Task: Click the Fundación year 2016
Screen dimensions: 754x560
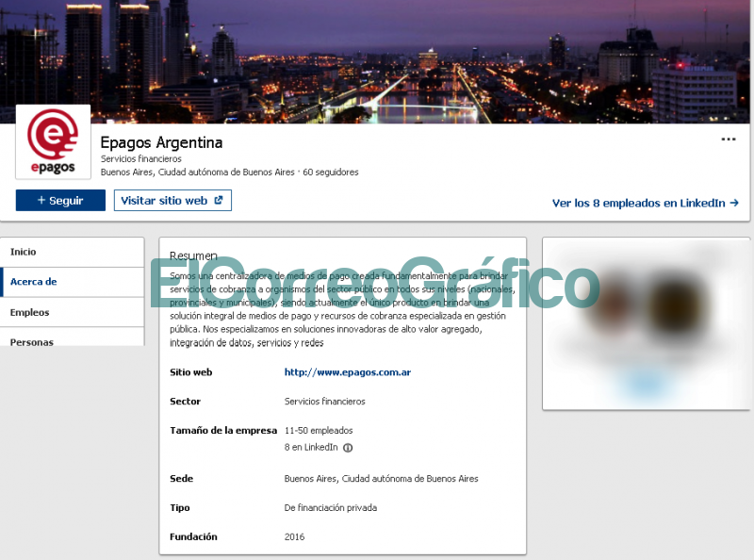Action: coord(294,537)
